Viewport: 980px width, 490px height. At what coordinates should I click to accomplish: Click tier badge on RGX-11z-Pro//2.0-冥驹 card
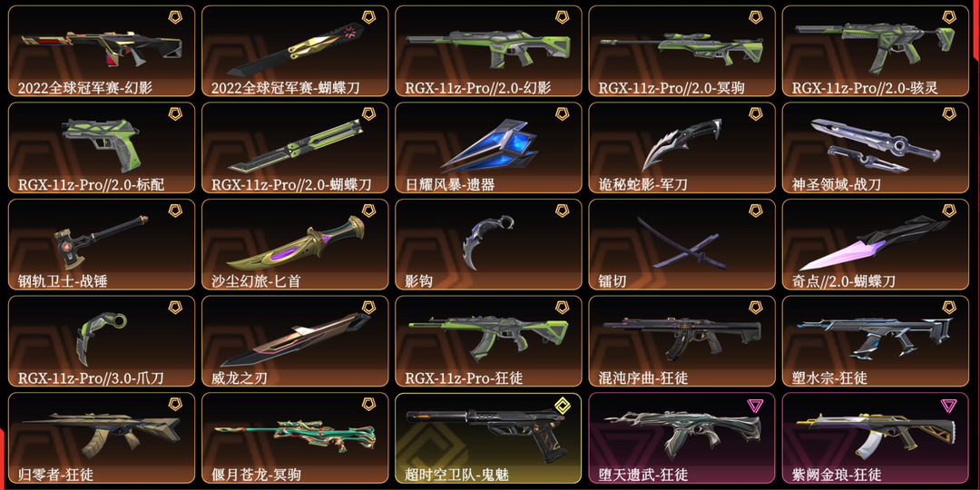click(756, 17)
